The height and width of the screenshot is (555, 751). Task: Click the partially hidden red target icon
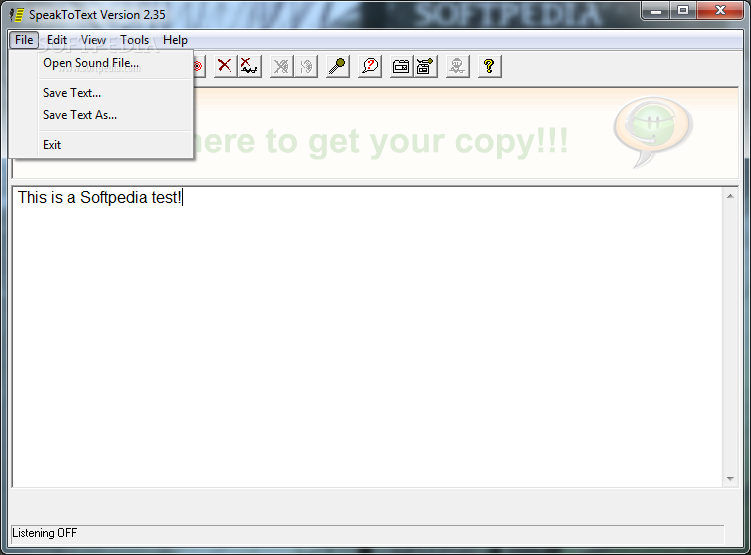(199, 66)
